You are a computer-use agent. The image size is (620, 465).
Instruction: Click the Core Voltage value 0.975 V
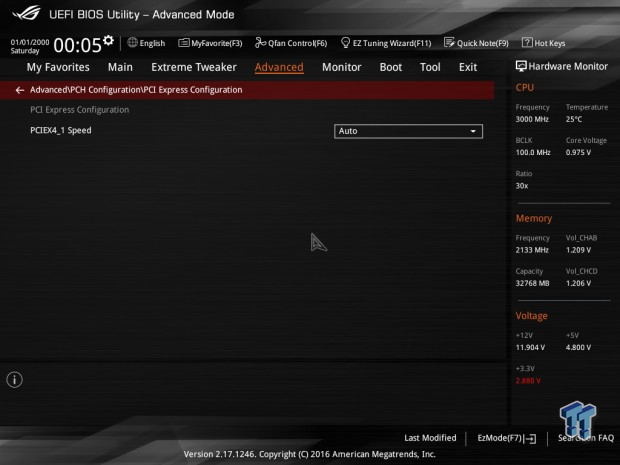pos(578,152)
